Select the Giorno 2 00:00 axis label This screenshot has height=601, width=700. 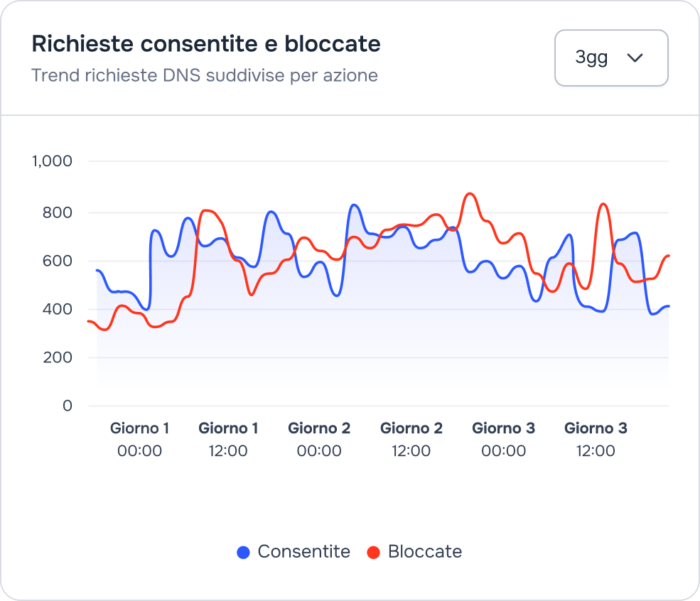319,439
